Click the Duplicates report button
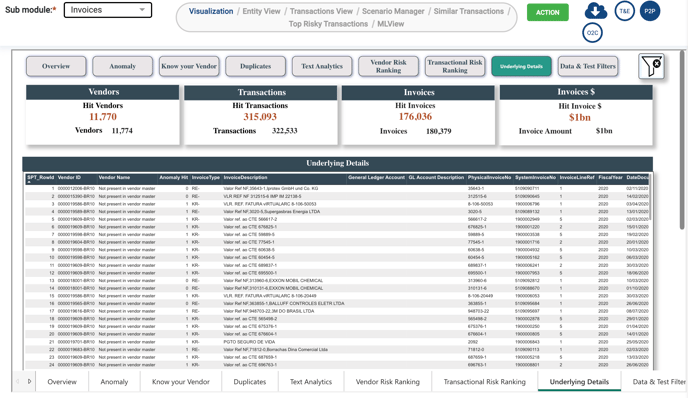The width and height of the screenshot is (688, 398). pos(255,66)
